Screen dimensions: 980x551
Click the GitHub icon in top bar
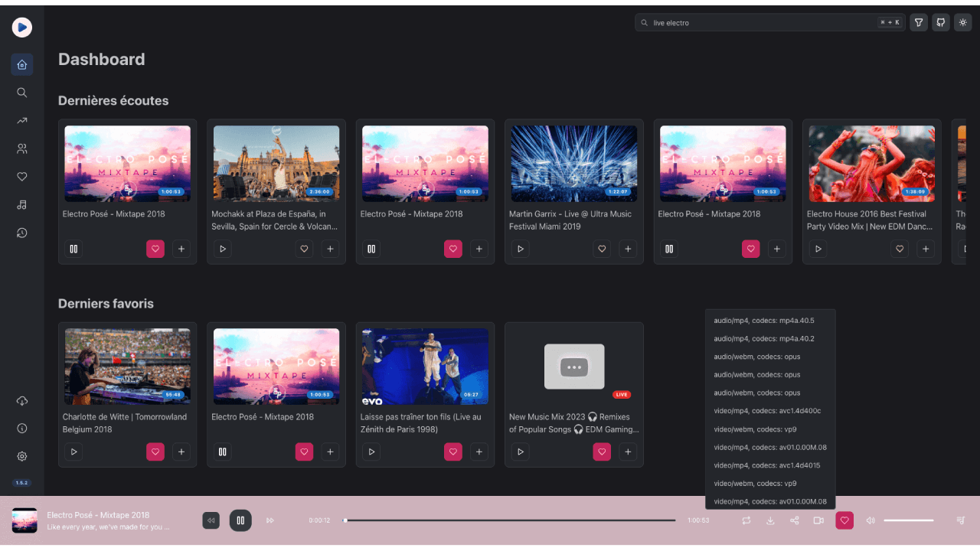(941, 23)
